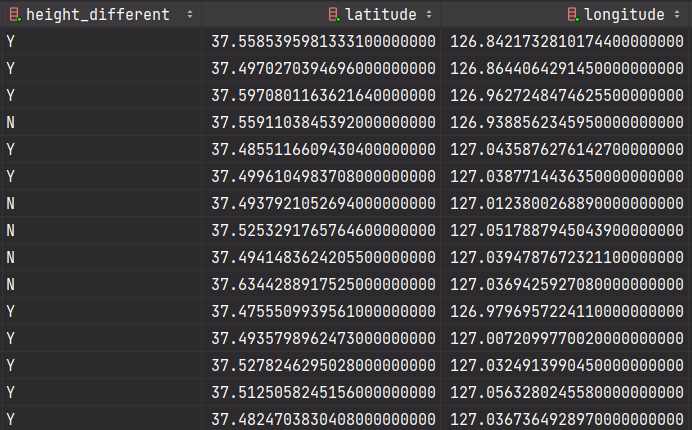Click the height_different column icon

15,15
